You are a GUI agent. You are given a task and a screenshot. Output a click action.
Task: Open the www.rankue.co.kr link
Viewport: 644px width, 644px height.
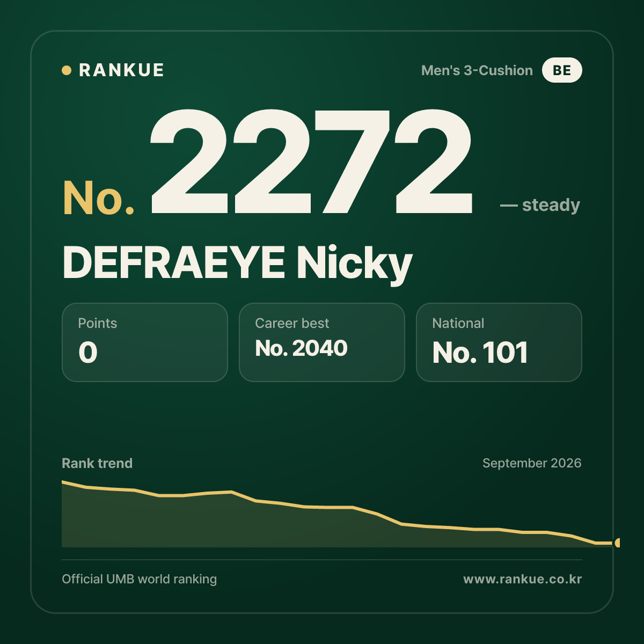[x=522, y=579]
